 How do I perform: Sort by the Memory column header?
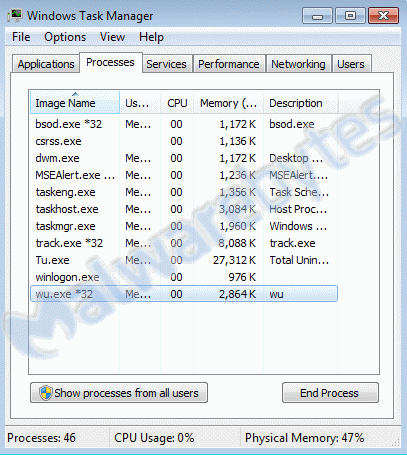coord(229,103)
